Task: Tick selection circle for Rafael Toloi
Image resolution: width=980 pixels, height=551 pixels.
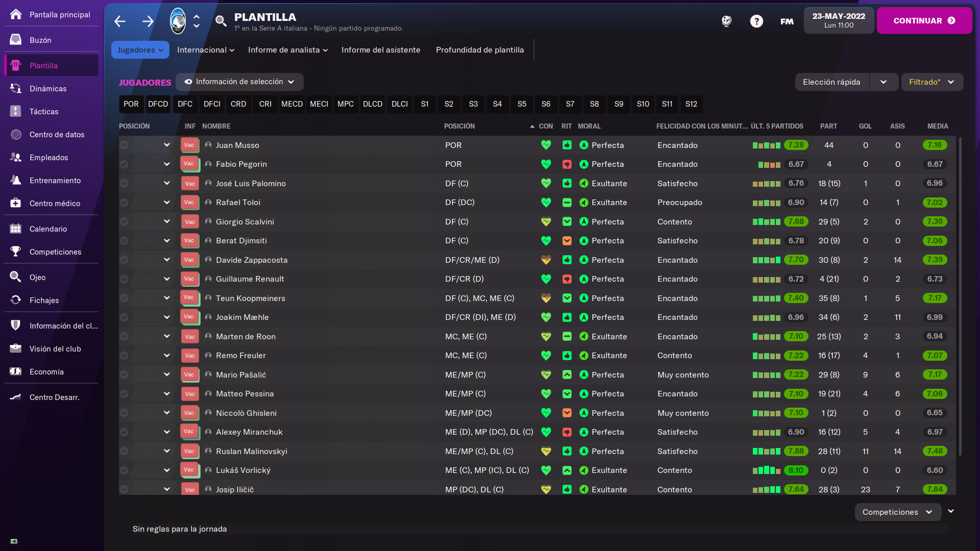Action: [124, 203]
